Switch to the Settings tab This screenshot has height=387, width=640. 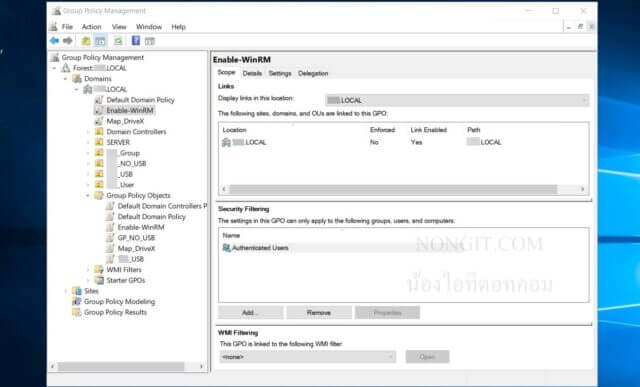coord(280,73)
